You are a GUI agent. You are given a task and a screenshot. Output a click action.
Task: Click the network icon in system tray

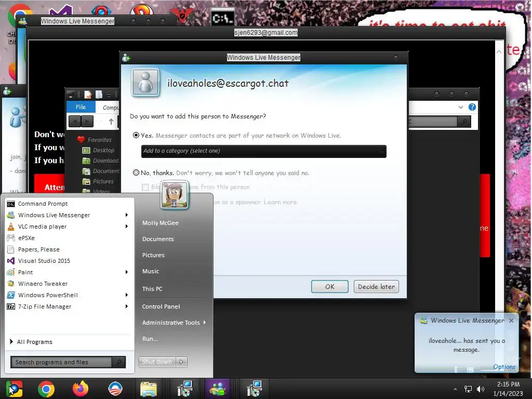point(468,389)
